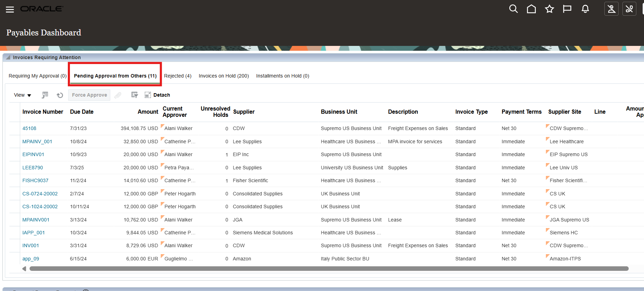The width and height of the screenshot is (644, 291).
Task: Switch to Requiring My Approval tab
Action: tap(38, 76)
